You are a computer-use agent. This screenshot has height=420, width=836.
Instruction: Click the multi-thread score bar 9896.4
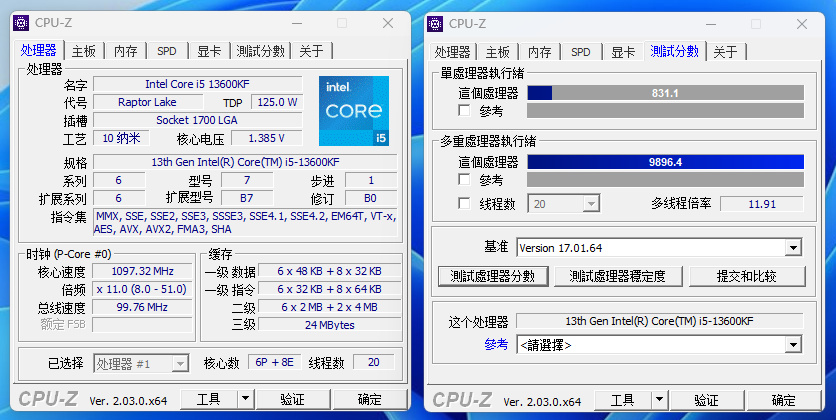tap(665, 162)
